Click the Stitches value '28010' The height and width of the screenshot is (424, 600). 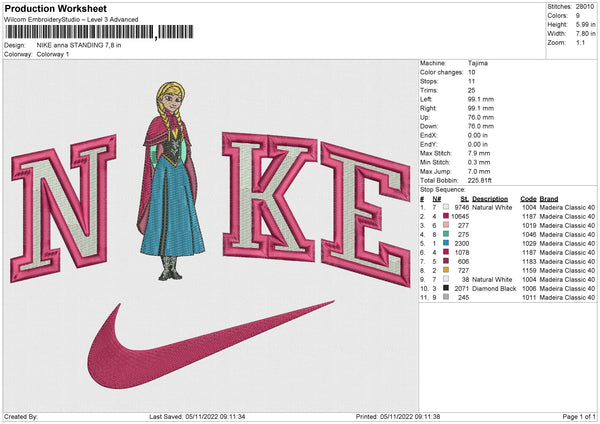(585, 7)
